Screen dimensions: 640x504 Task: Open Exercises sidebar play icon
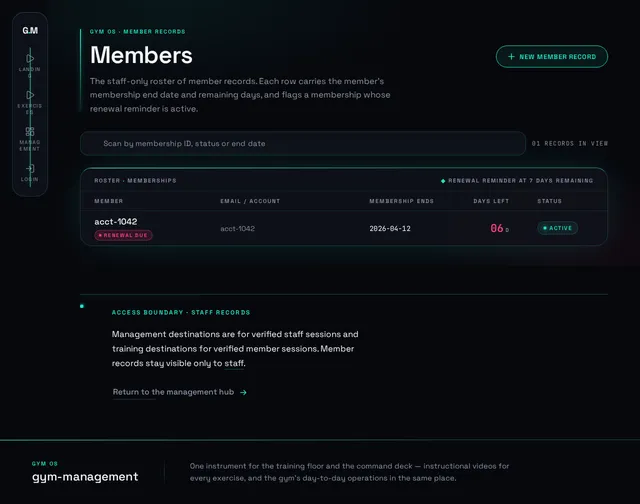click(30, 95)
